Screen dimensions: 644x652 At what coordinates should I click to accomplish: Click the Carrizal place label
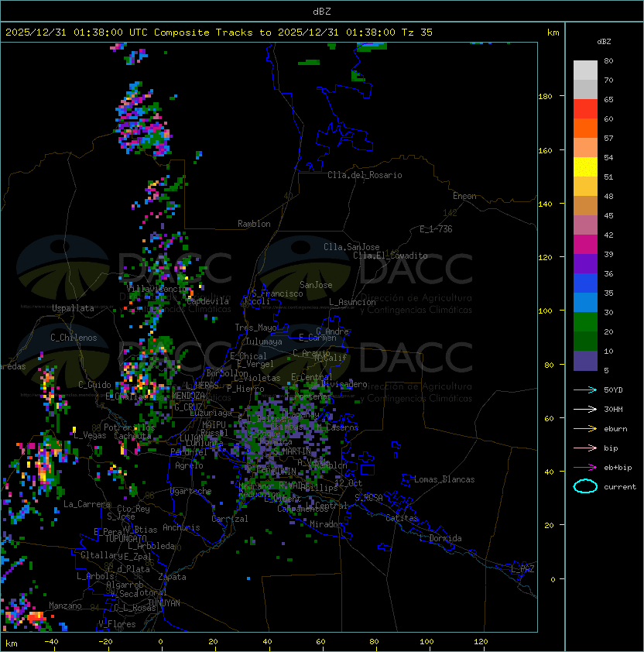click(230, 519)
